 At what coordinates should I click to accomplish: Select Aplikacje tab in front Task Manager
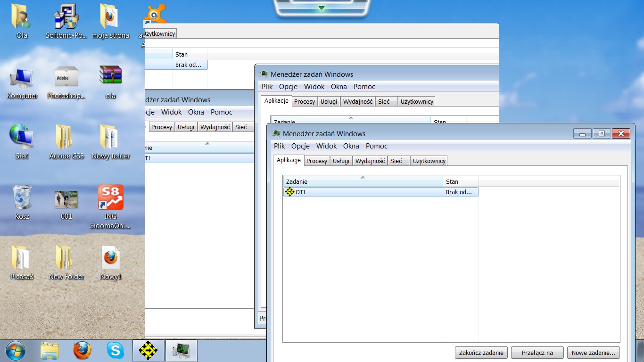pos(289,160)
